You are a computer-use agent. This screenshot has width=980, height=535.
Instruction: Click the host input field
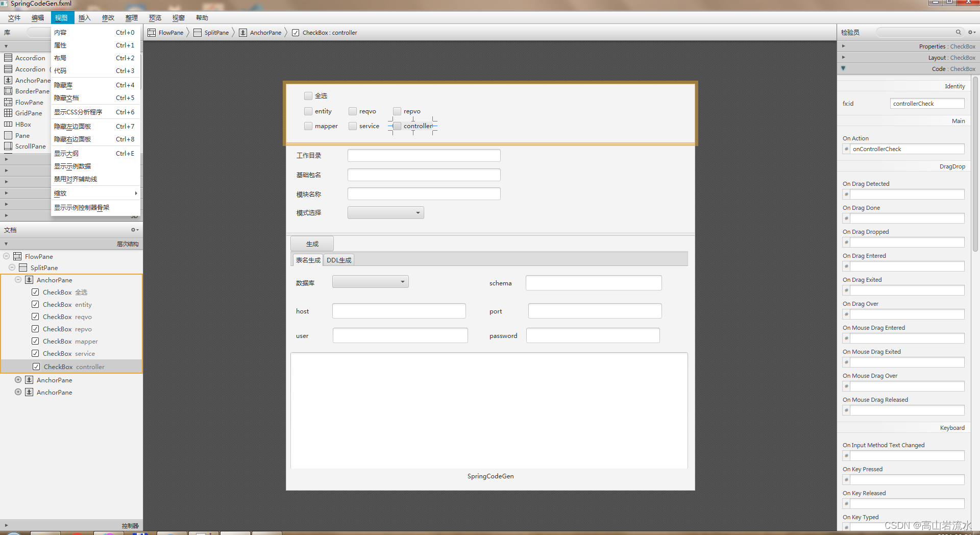[398, 310]
